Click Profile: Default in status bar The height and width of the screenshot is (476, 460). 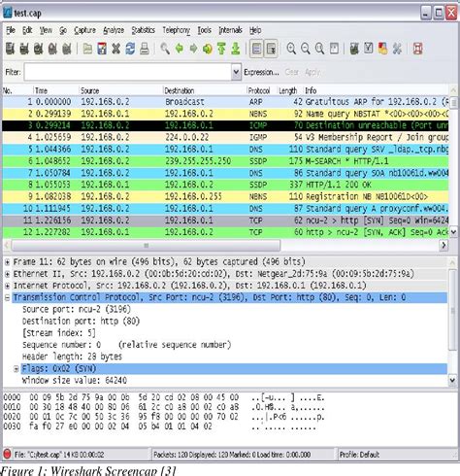359,455
